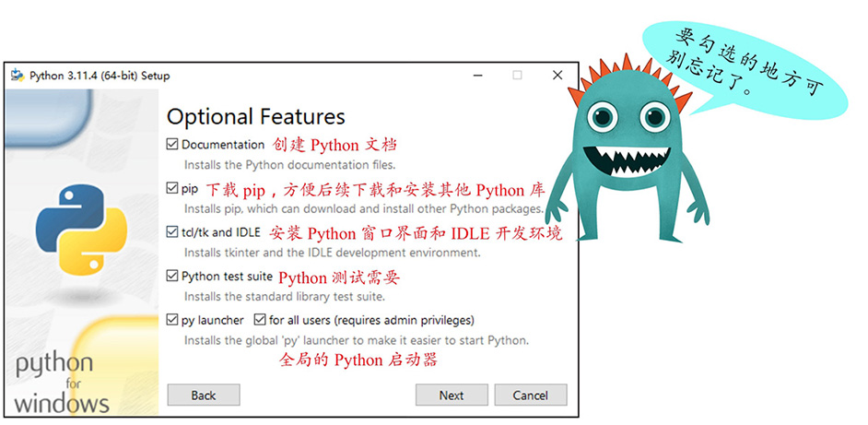This screenshot has height=425, width=868.
Task: Toggle the Python test suite checkbox
Action: point(172,276)
